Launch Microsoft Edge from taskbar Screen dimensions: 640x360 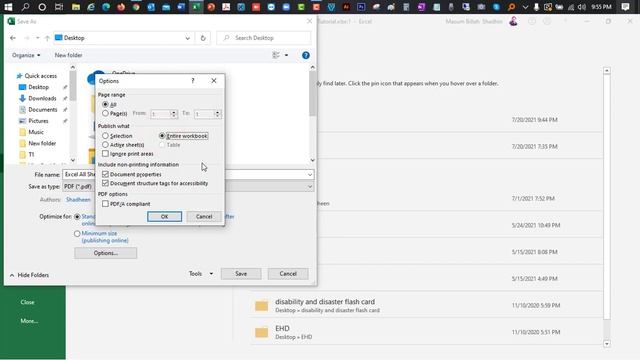click(x=106, y=7)
